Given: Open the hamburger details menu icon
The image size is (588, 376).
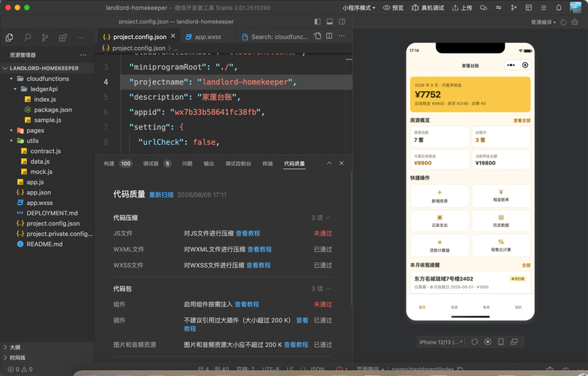Looking at the screenshot, I should [x=544, y=8].
